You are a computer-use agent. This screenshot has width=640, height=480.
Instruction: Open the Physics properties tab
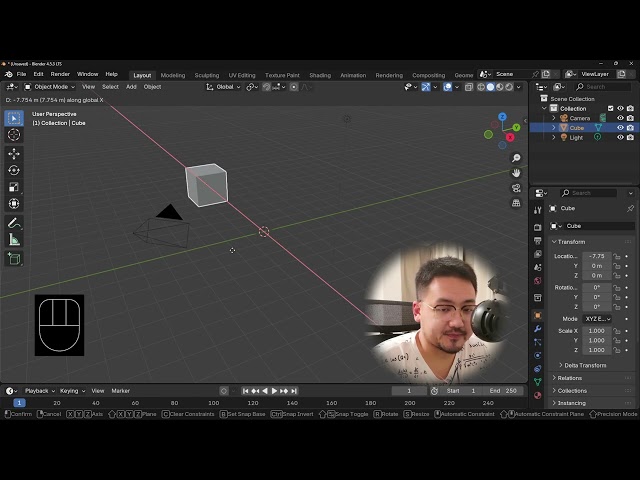click(x=538, y=356)
